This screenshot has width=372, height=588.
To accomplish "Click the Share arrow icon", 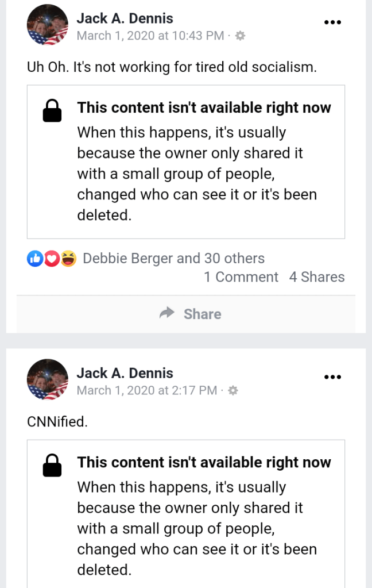I will point(166,313).
